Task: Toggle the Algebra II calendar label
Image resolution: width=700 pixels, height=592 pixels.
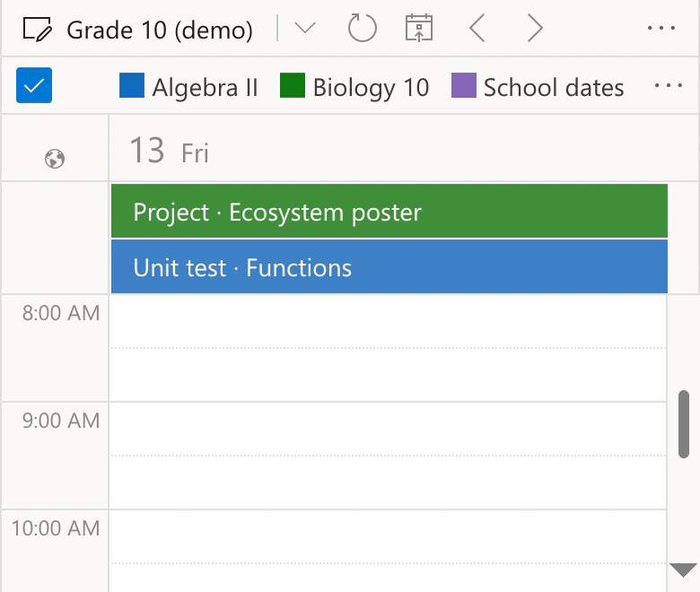Action: pos(205,87)
